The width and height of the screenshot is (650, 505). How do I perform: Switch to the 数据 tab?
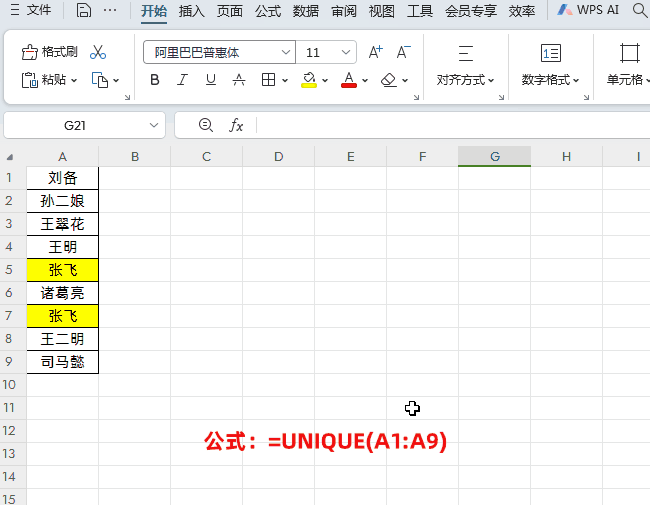(x=306, y=11)
